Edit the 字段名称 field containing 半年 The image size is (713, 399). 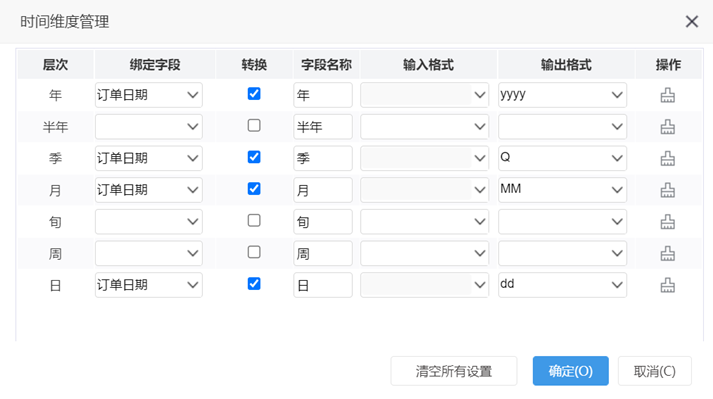pos(323,127)
